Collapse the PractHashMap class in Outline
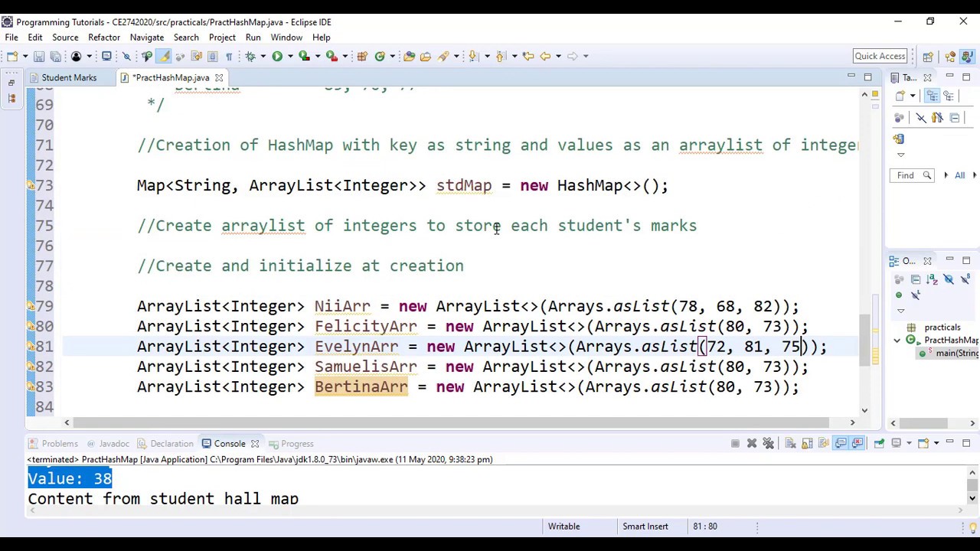980x551 pixels. point(897,340)
